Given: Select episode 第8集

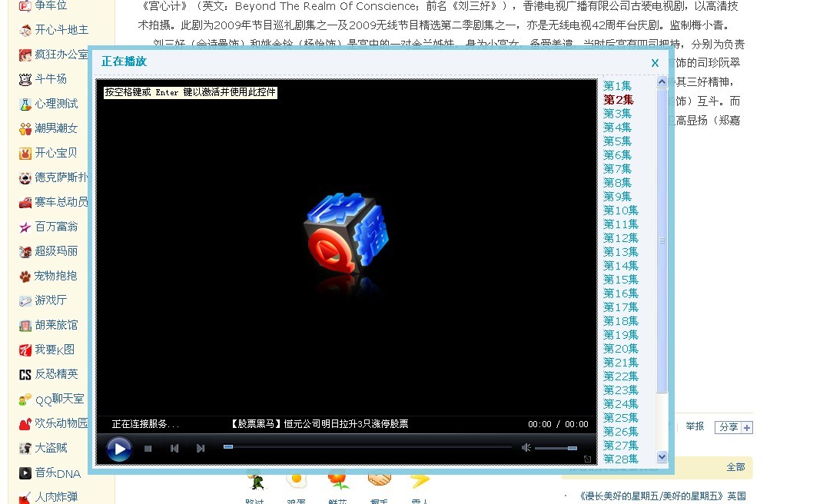Looking at the screenshot, I should point(617,182).
